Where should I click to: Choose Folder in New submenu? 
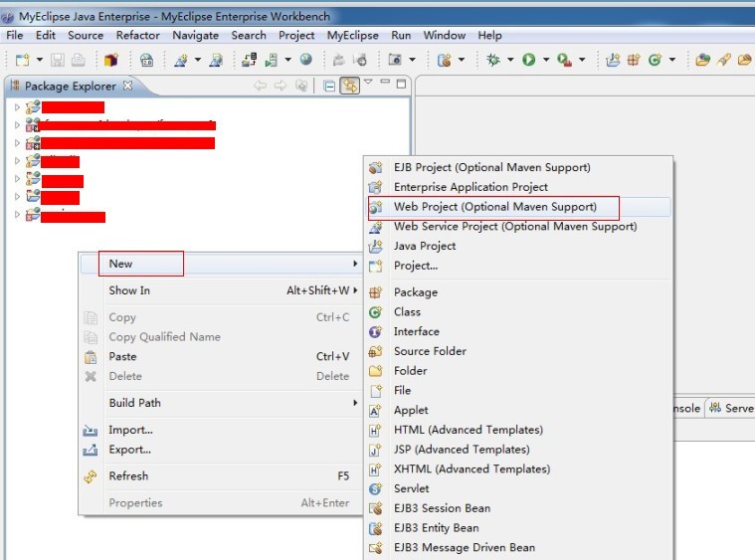tap(518, 371)
